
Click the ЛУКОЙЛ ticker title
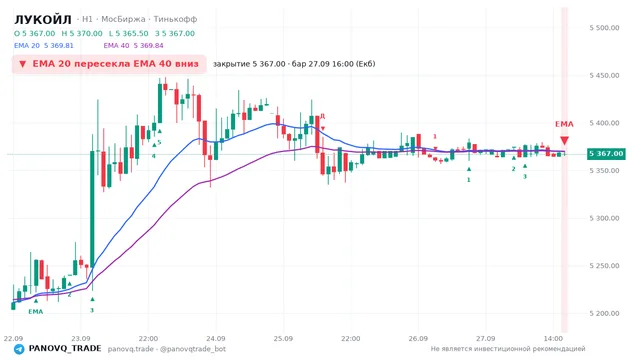pyautogui.click(x=43, y=19)
